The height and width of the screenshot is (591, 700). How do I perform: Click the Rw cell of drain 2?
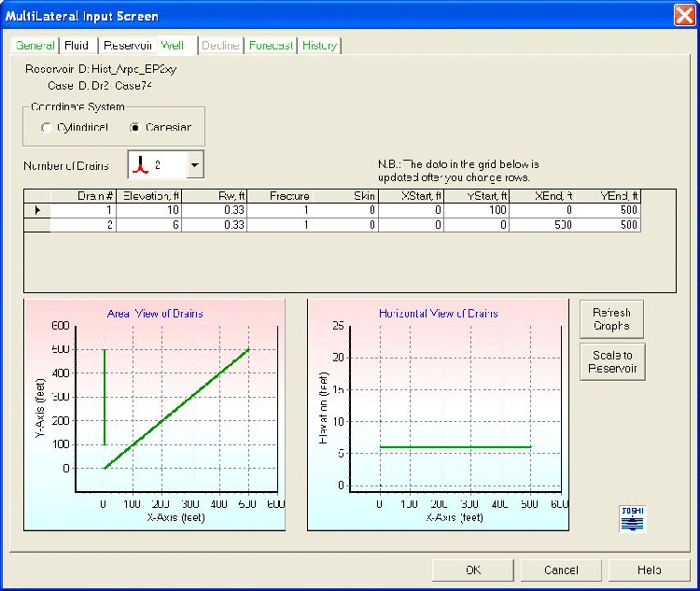click(x=215, y=225)
